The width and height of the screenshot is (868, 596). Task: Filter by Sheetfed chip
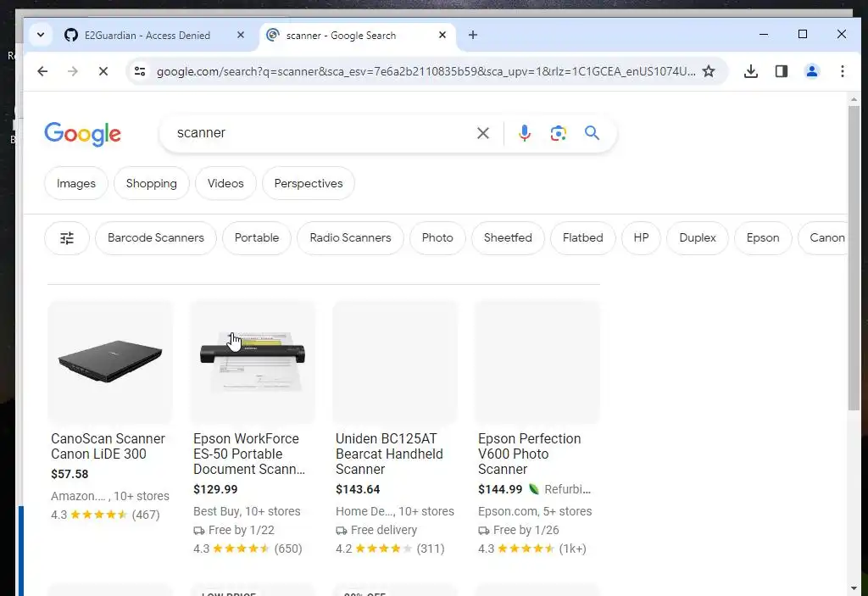point(508,238)
